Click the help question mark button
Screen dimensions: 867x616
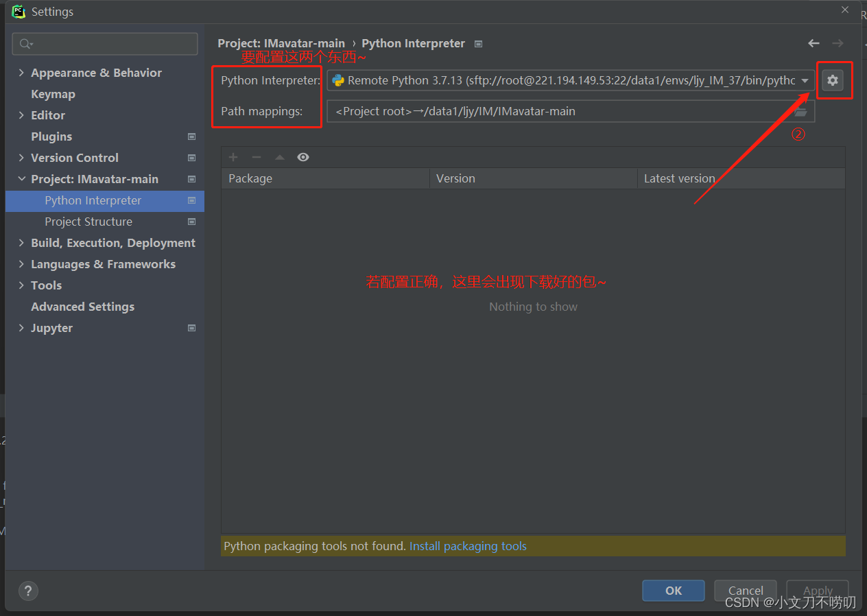click(28, 591)
